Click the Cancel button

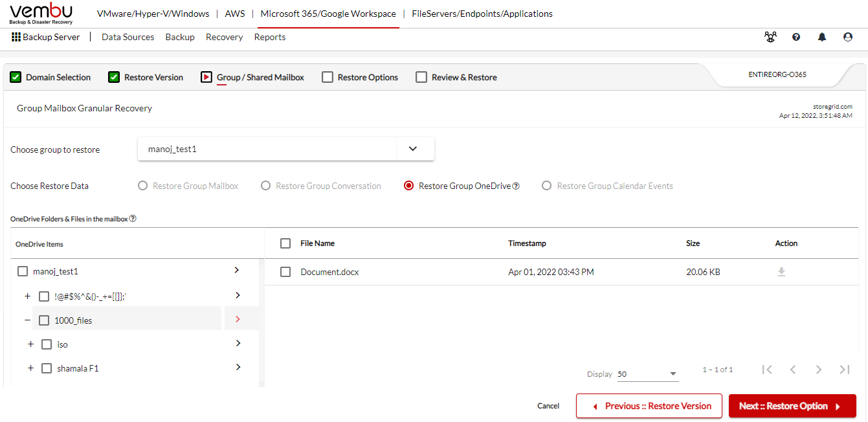tap(548, 406)
